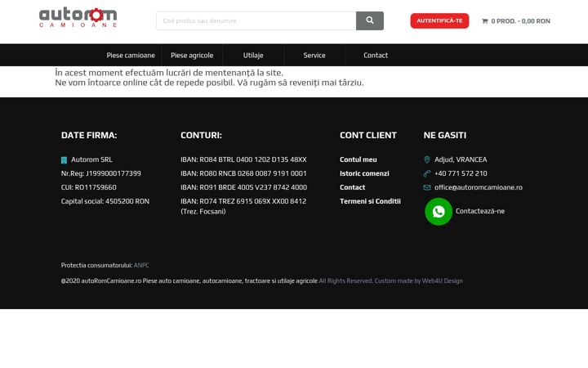Click the Autorom Camioane logo
The width and height of the screenshot is (588, 368).
pos(78,17)
